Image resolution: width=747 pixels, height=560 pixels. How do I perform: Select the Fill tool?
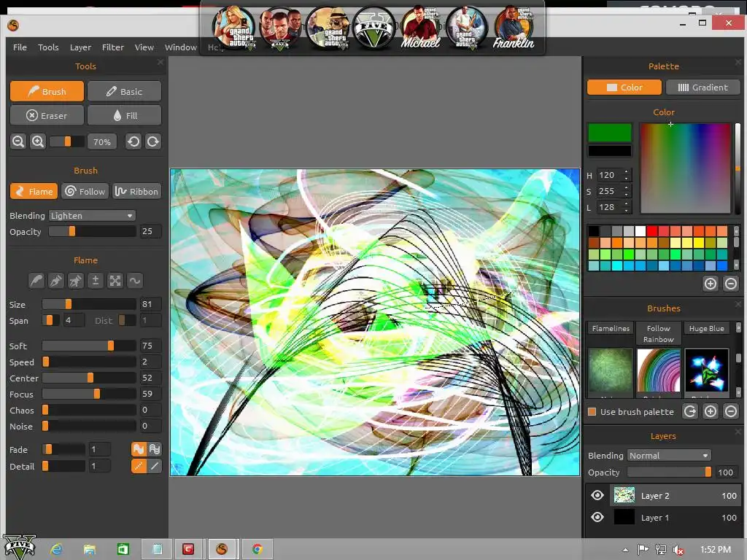(124, 116)
